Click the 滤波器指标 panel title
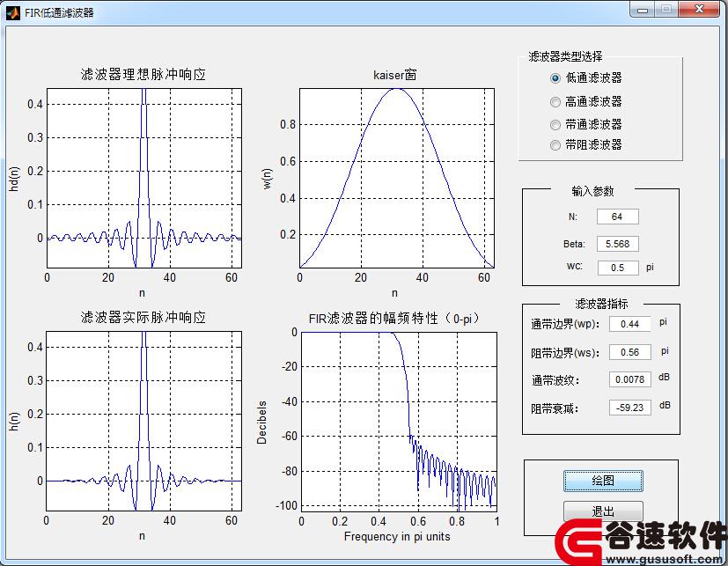 [x=601, y=304]
